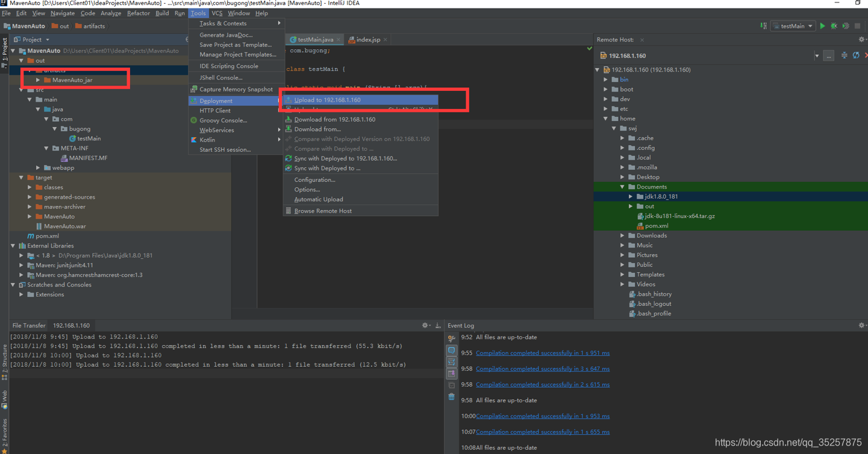Choose Download from 192.168.1.160
Screen dimensions: 868x454
tap(360, 119)
